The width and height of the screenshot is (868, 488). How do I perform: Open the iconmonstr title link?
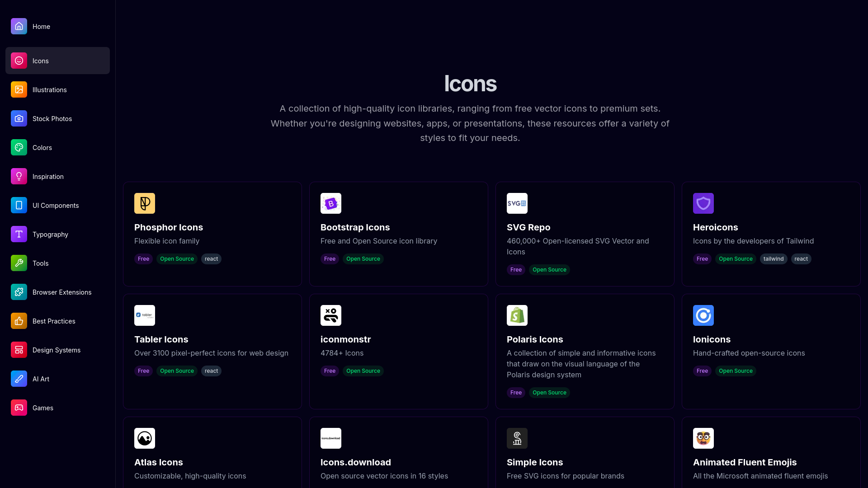click(x=345, y=339)
